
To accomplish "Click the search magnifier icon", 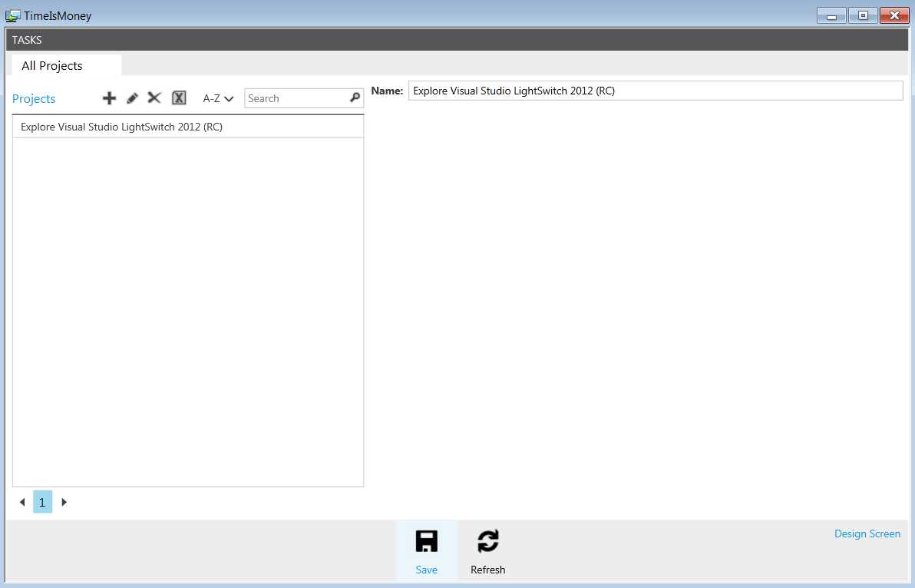I will (x=354, y=98).
